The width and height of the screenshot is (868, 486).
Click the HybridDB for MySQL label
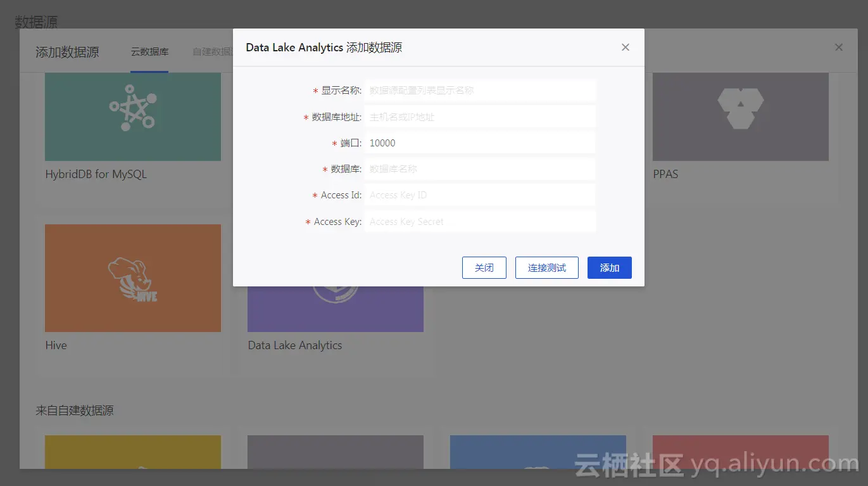click(96, 174)
